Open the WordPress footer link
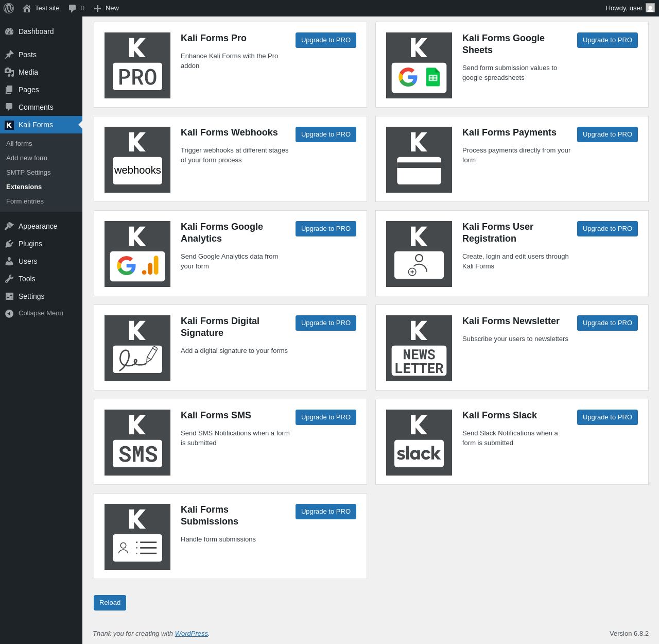 click(192, 634)
